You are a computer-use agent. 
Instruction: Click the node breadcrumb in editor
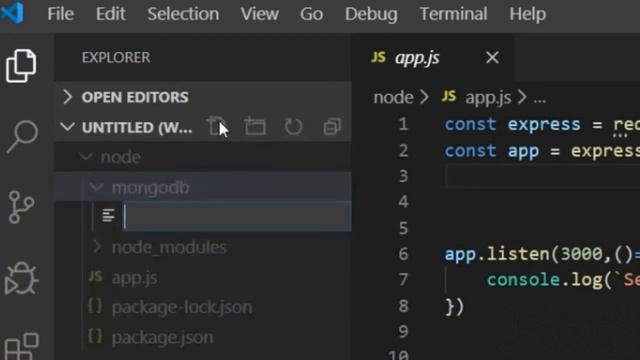[393, 98]
